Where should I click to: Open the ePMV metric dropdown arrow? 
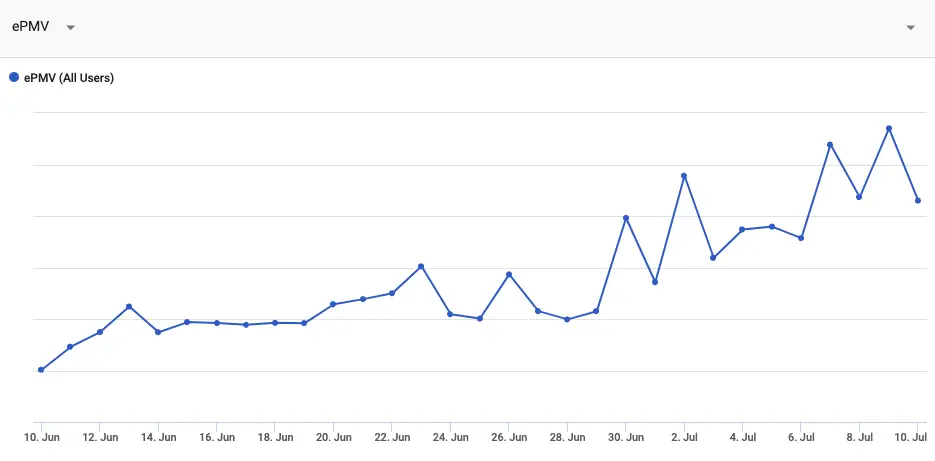pyautogui.click(x=70, y=27)
